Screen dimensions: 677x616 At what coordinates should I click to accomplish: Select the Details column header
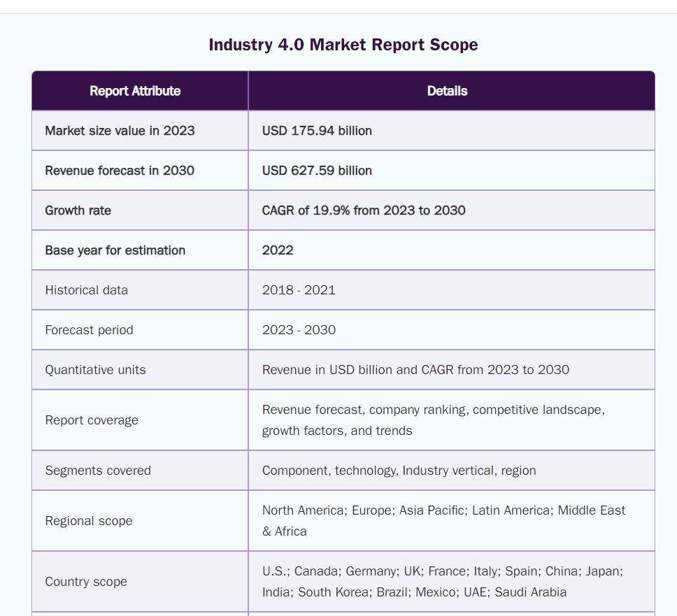447,91
